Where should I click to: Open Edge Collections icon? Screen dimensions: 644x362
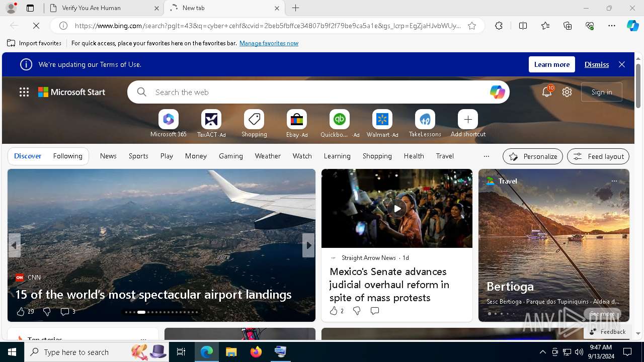click(x=568, y=26)
